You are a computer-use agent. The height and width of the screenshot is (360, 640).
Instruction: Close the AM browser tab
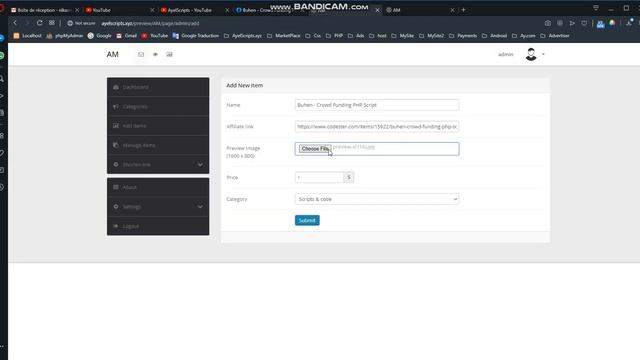pos(452,10)
